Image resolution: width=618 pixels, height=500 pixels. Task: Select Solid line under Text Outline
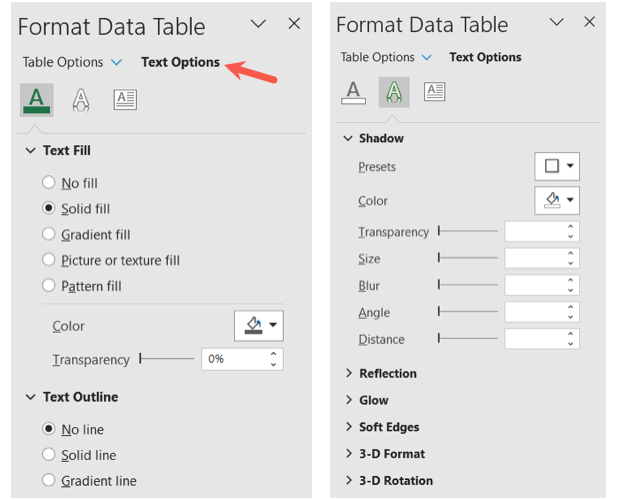(x=49, y=455)
